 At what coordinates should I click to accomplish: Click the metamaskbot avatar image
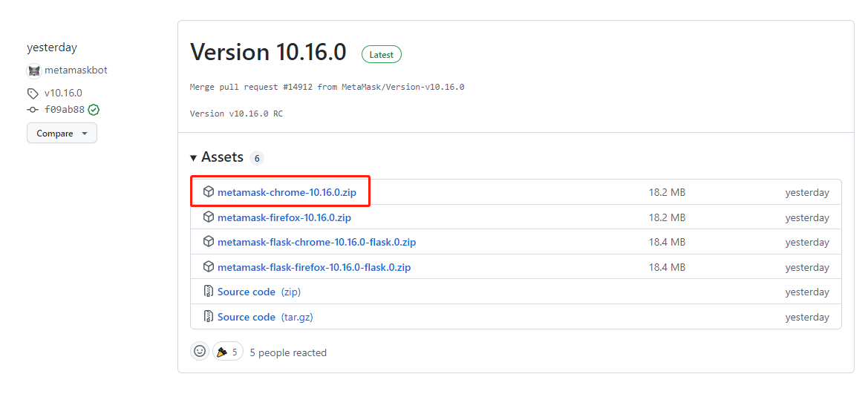(x=34, y=70)
